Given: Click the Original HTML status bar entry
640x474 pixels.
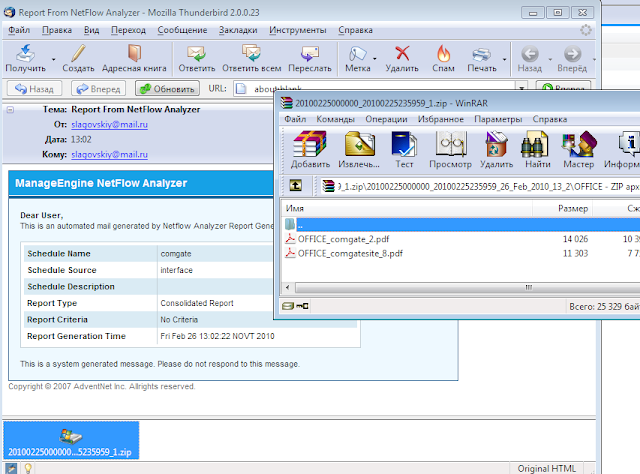Looking at the screenshot, I should (547, 468).
